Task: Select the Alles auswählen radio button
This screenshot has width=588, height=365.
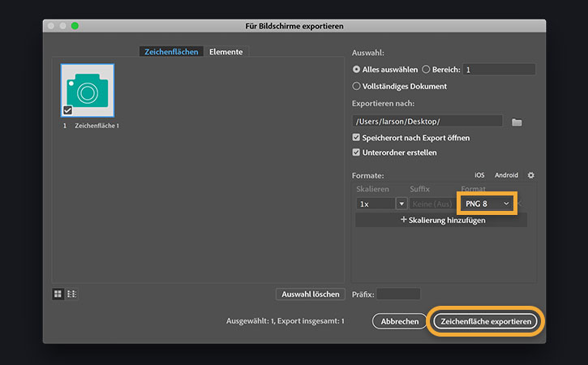Action: (357, 70)
